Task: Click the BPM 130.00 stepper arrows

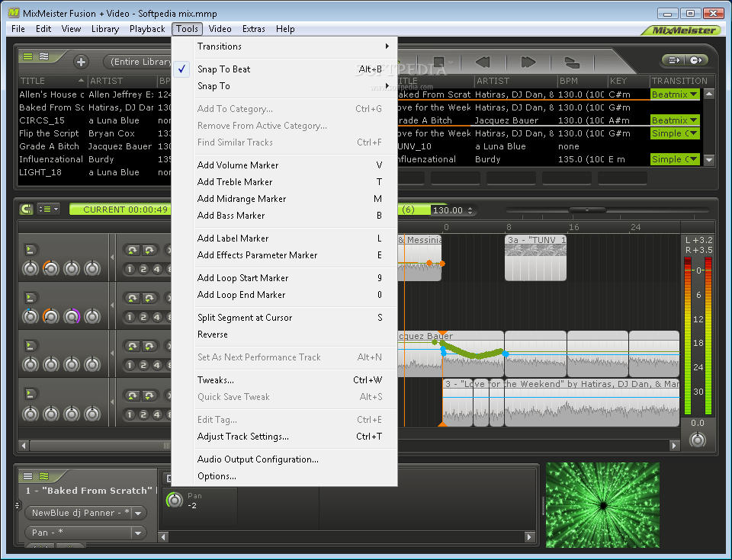Action: point(470,210)
